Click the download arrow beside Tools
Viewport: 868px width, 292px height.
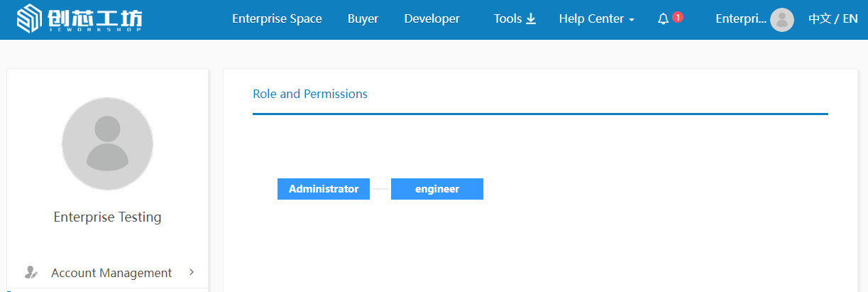coord(531,19)
